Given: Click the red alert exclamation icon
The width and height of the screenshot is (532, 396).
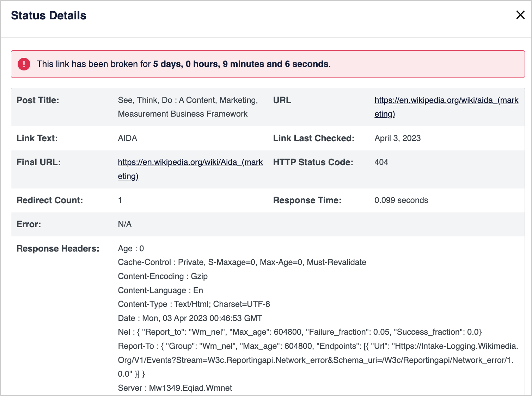Looking at the screenshot, I should tap(24, 64).
